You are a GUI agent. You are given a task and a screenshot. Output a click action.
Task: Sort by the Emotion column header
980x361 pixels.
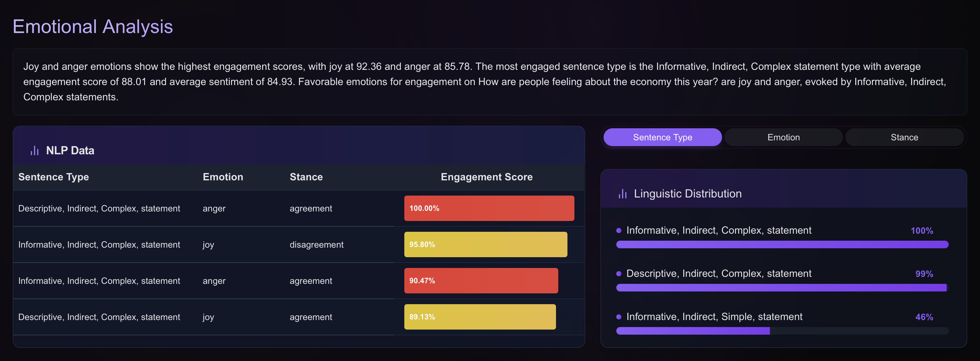pyautogui.click(x=222, y=177)
